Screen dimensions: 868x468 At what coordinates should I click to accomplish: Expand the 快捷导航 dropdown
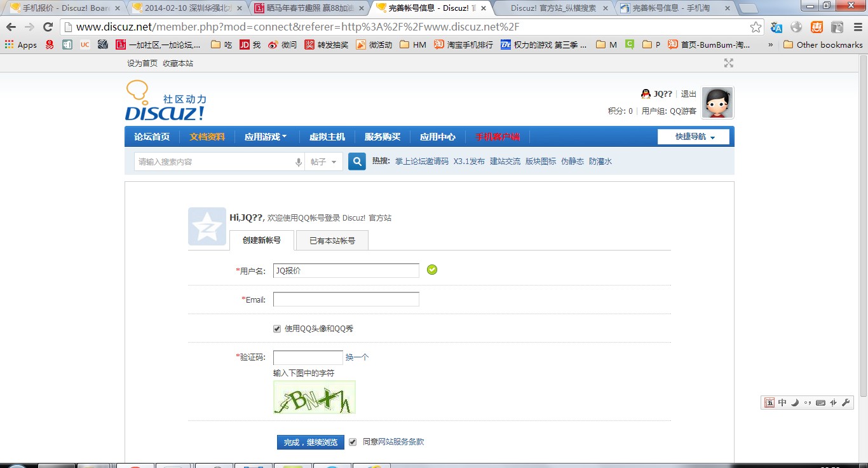693,137
